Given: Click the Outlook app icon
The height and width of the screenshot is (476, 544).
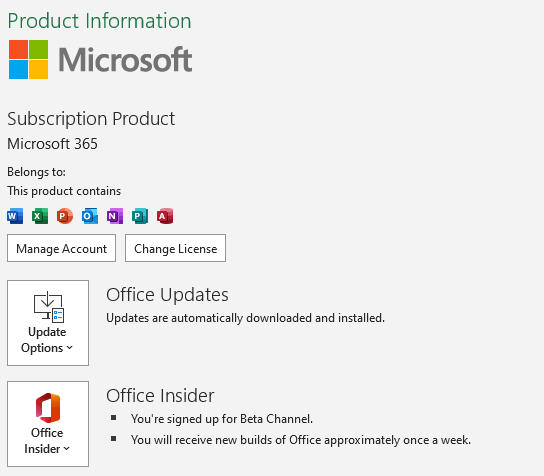Looking at the screenshot, I should [90, 216].
